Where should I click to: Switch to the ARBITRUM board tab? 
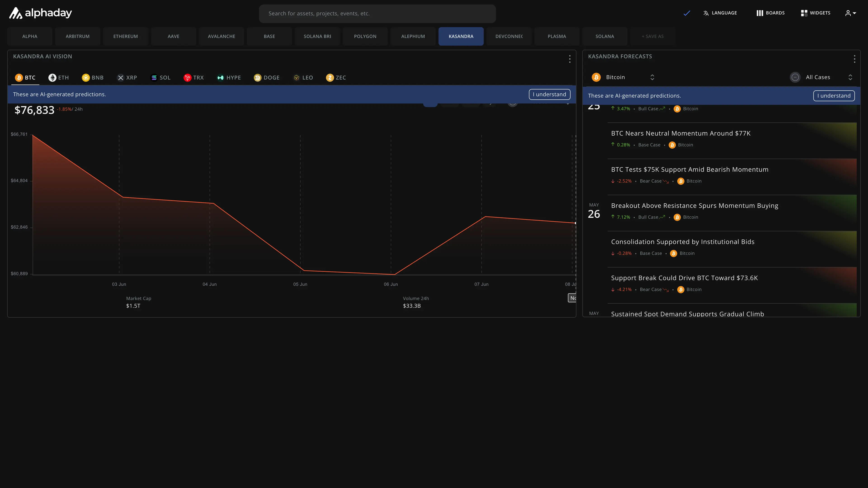point(78,36)
